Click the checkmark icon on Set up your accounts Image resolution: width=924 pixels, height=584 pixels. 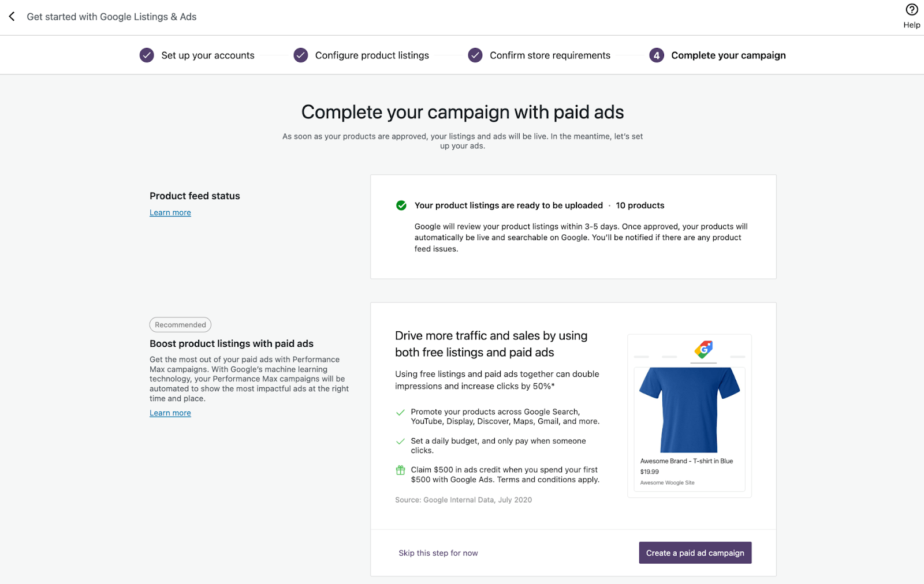coord(146,55)
